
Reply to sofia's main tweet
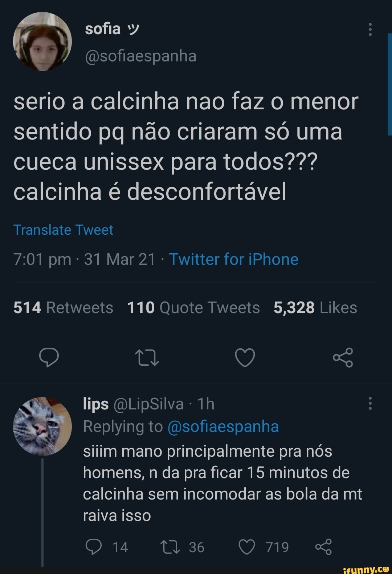[49, 357]
